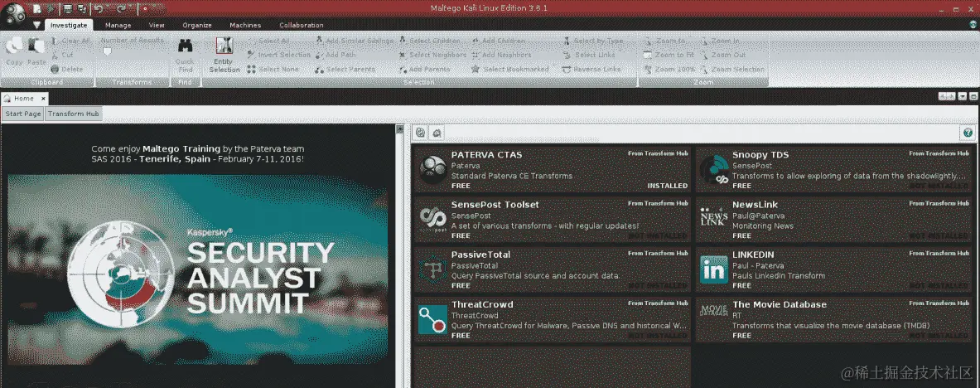980x388 pixels.
Task: Click the document tab list dropdown arrow
Action: (x=963, y=96)
